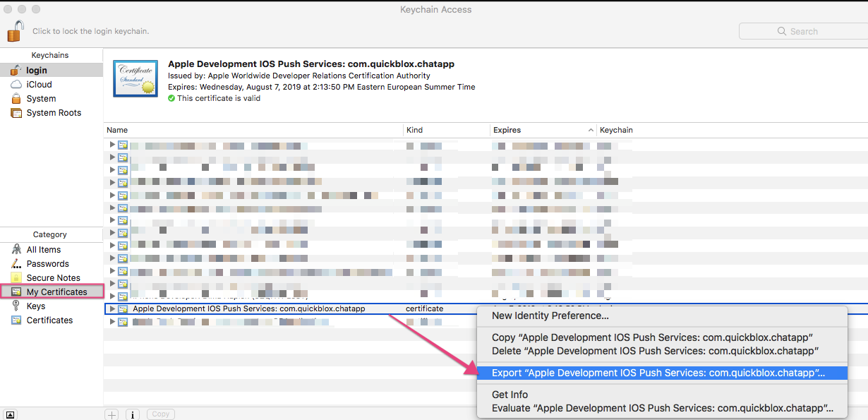Viewport: 868px width, 420px height.
Task: Toggle the keychains sidebar display button
Action: tap(11, 414)
